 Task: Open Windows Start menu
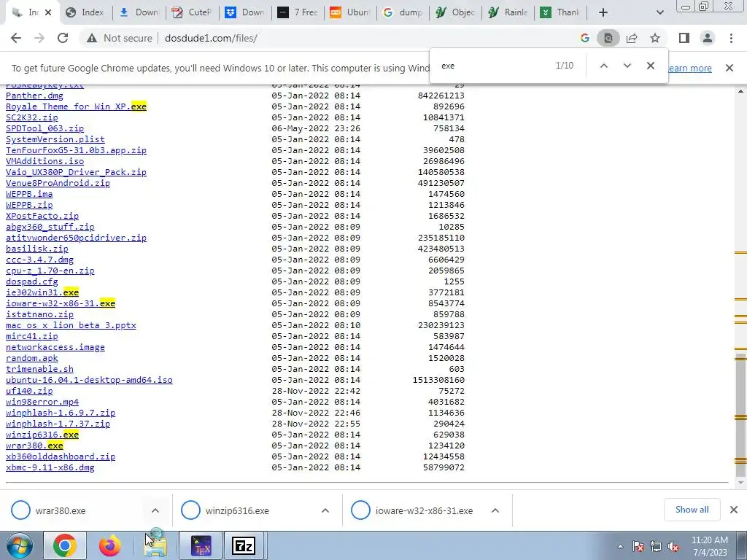click(x=20, y=545)
